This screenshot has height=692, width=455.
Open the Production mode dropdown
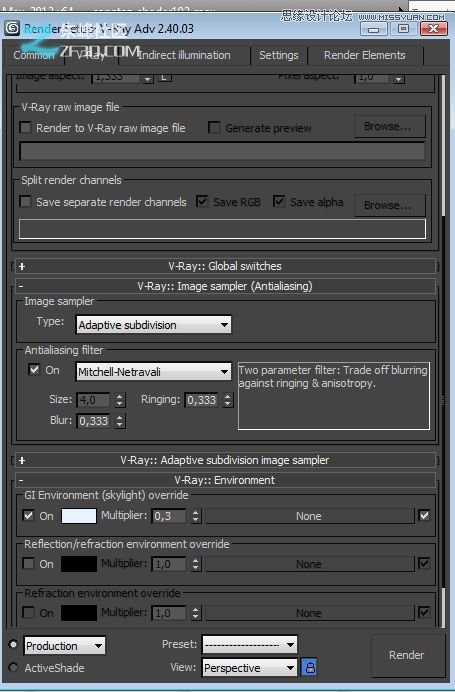point(64,646)
